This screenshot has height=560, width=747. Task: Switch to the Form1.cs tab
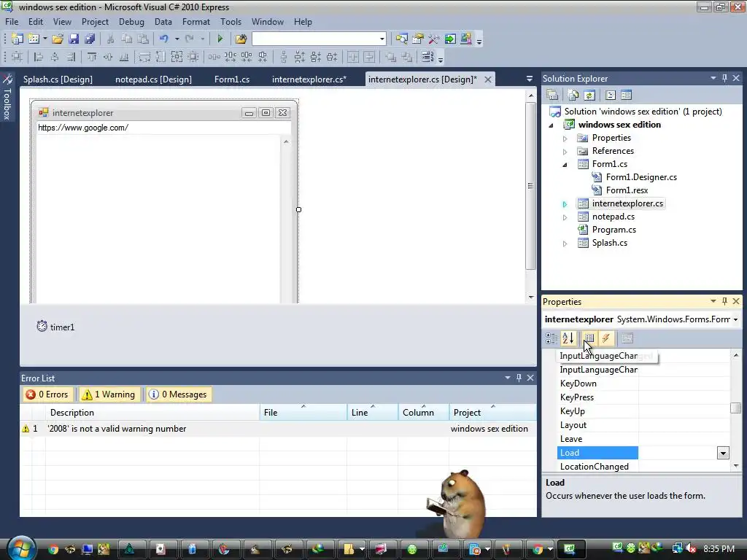pyautogui.click(x=232, y=79)
